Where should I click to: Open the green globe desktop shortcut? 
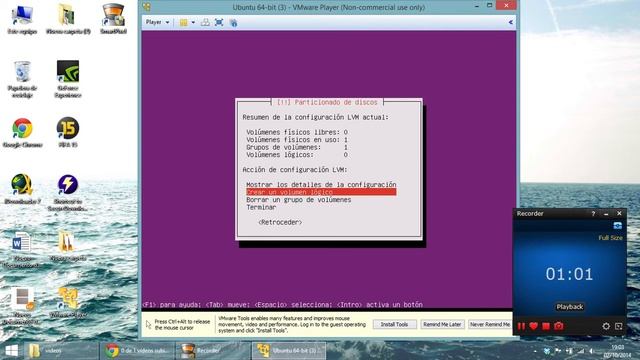22,189
